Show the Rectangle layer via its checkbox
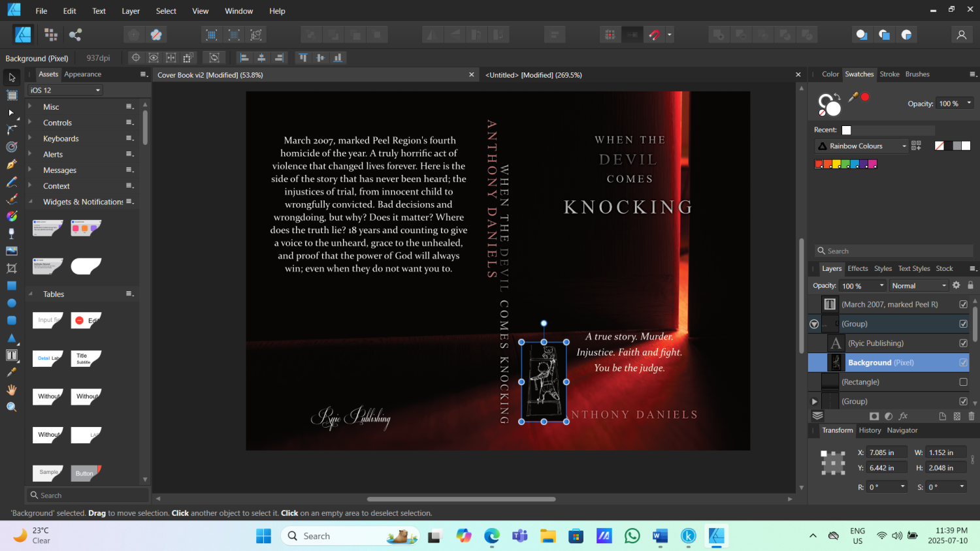 963,382
